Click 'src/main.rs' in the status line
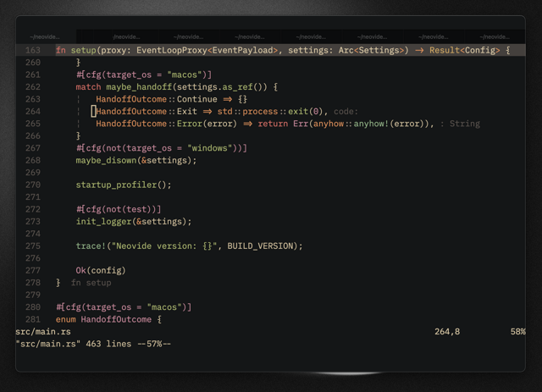The width and height of the screenshot is (542, 392). coord(43,332)
